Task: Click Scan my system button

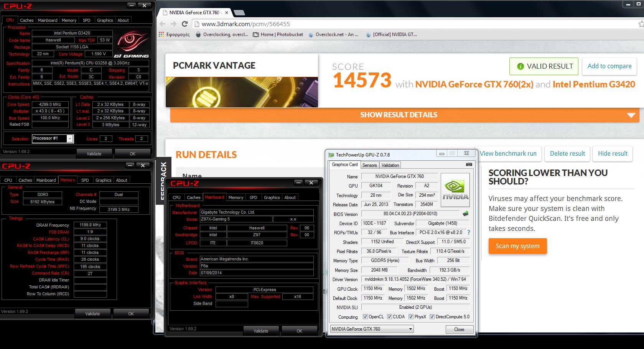Action: pos(517,246)
